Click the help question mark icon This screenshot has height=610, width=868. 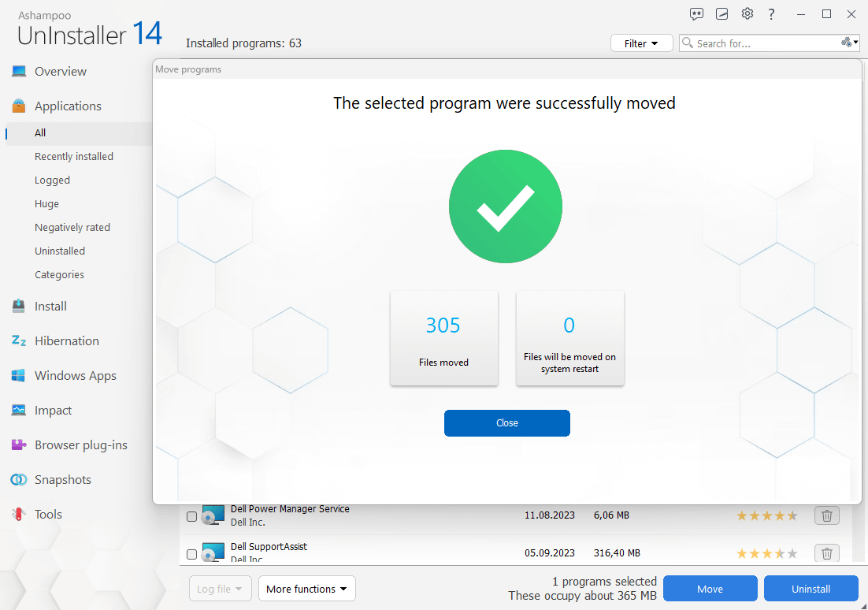click(772, 14)
